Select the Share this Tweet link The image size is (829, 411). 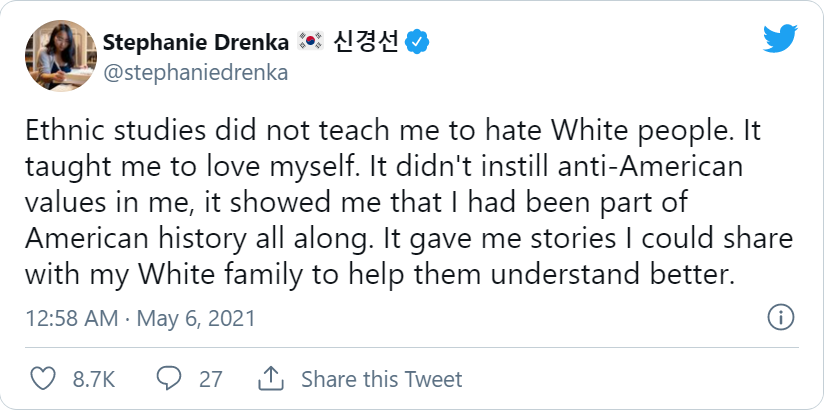coord(382,379)
